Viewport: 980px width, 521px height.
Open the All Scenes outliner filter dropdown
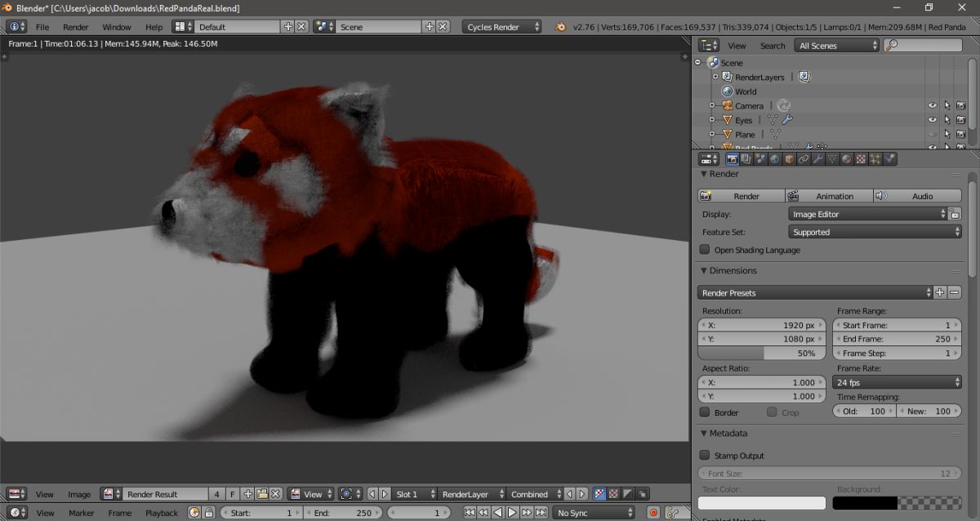coord(837,46)
